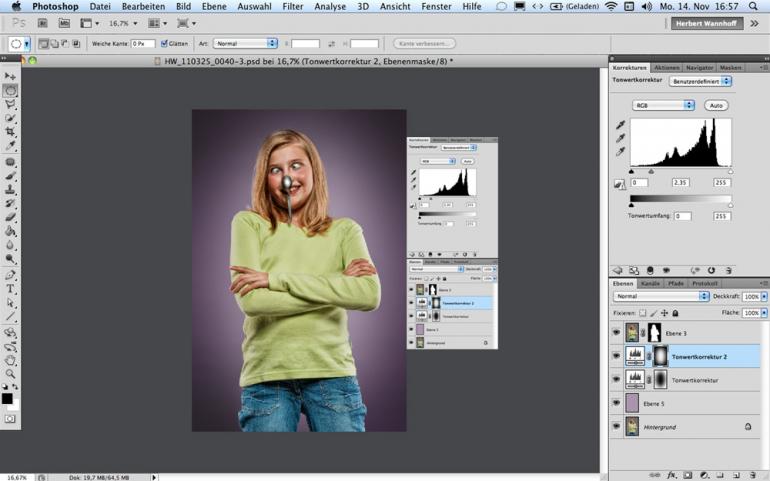Image resolution: width=770 pixels, height=481 pixels.
Task: Toggle lock position in Fixieren row
Action: (x=664, y=312)
